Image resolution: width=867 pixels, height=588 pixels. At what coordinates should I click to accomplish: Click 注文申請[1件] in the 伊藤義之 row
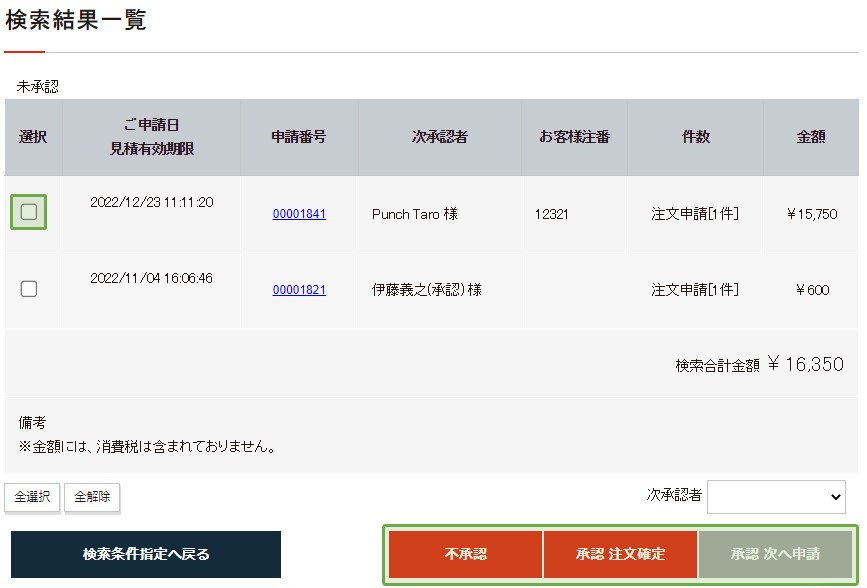[x=695, y=290]
